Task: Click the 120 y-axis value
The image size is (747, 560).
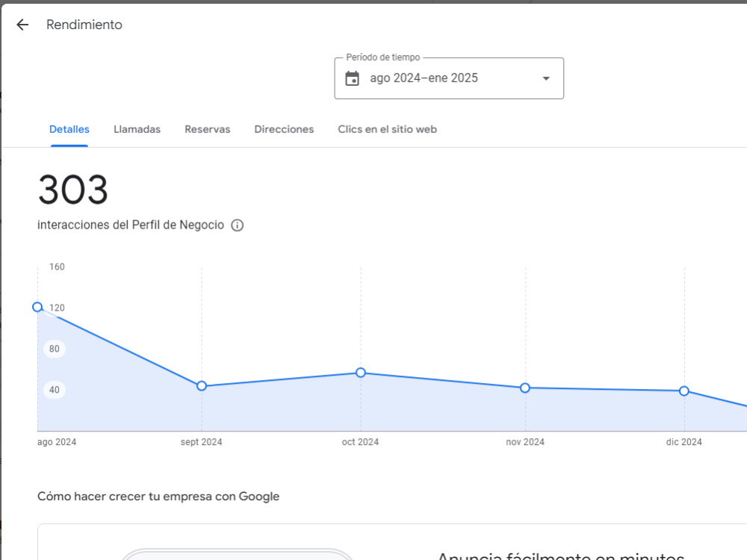Action: [x=57, y=308]
